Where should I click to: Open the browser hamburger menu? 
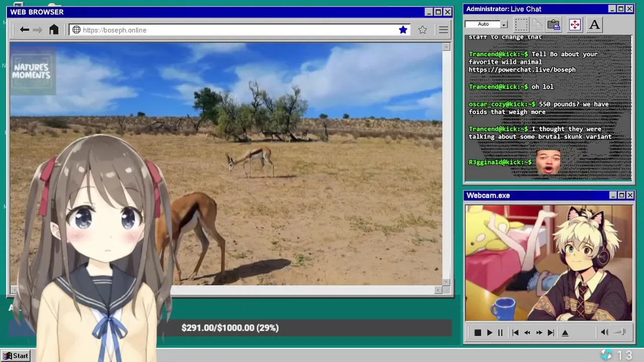(443, 30)
